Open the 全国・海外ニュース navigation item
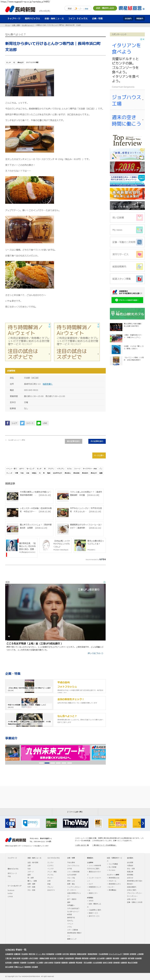The height and width of the screenshot is (980, 150). (x=54, y=19)
